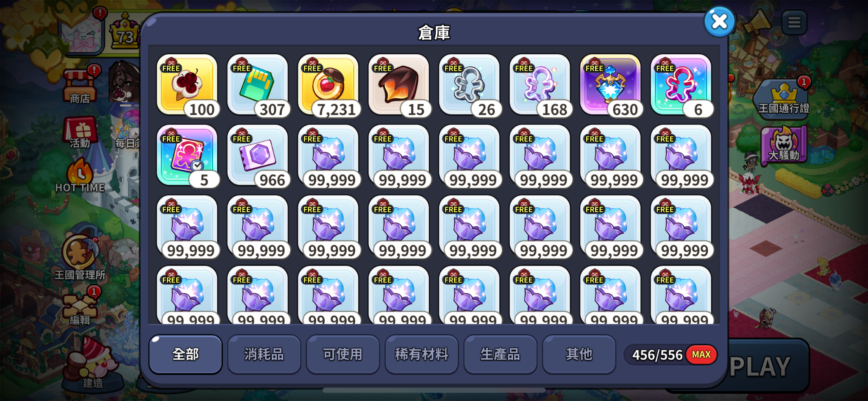Show the 稀有材料 category
The height and width of the screenshot is (401, 868).
(422, 354)
